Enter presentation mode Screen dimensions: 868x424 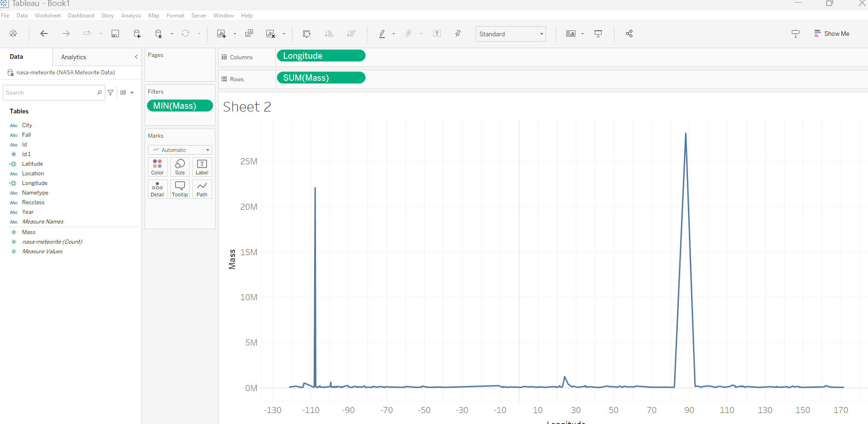tap(597, 33)
